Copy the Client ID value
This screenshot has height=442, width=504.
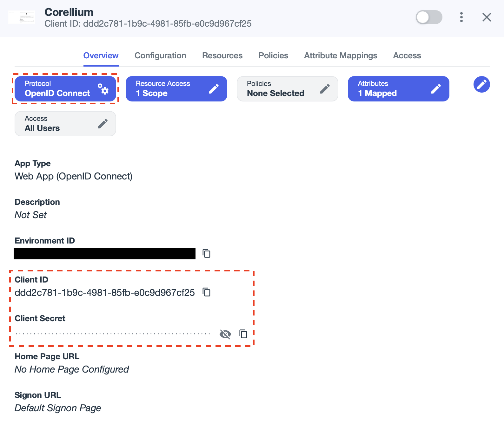point(207,292)
